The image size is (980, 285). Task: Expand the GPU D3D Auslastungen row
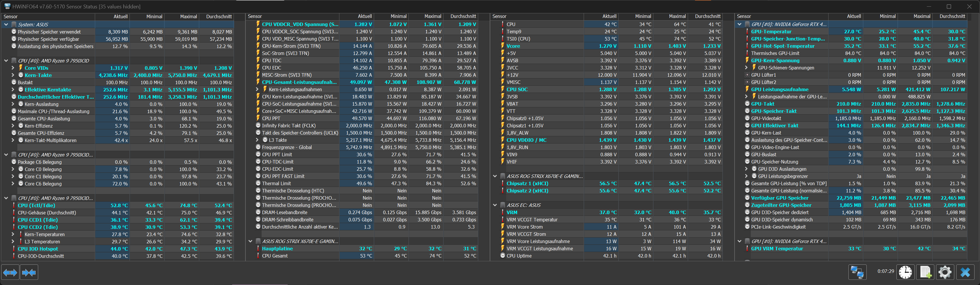(x=746, y=169)
